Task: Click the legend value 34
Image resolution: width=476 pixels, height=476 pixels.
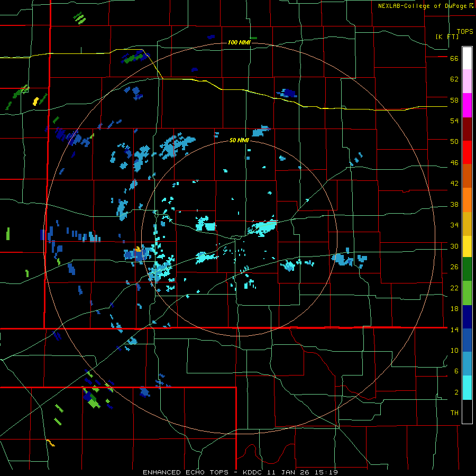Action: [454, 225]
